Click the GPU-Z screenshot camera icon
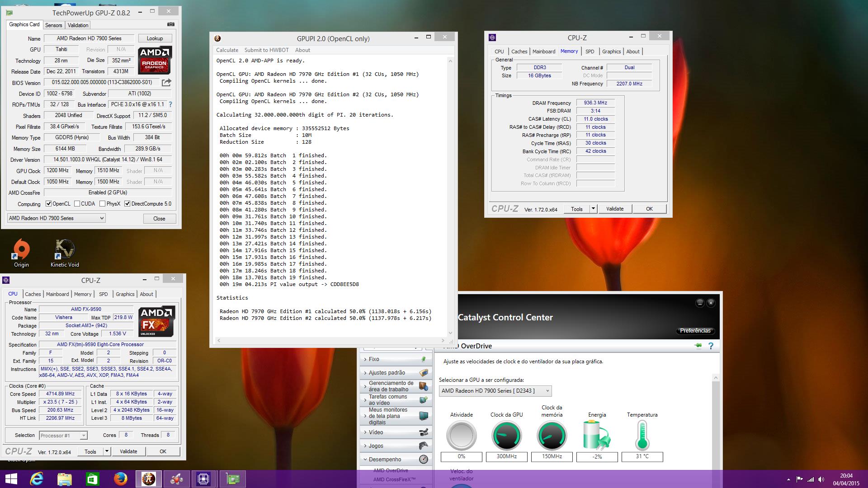 tap(170, 24)
